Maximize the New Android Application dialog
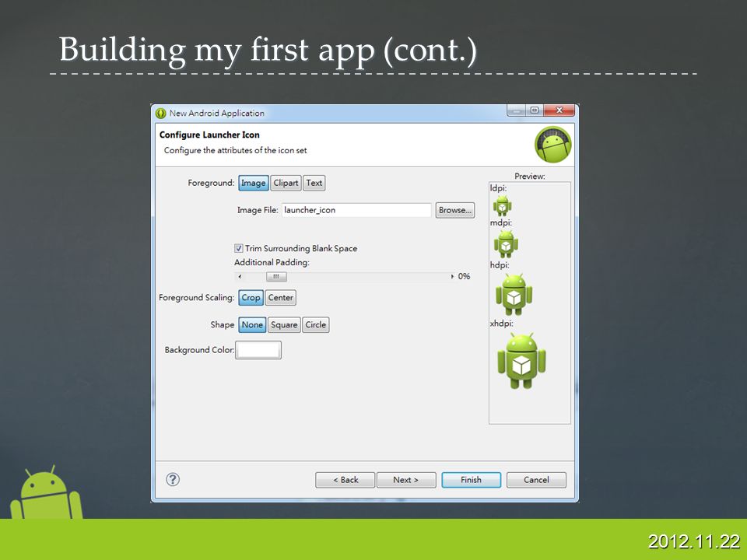 tap(535, 110)
